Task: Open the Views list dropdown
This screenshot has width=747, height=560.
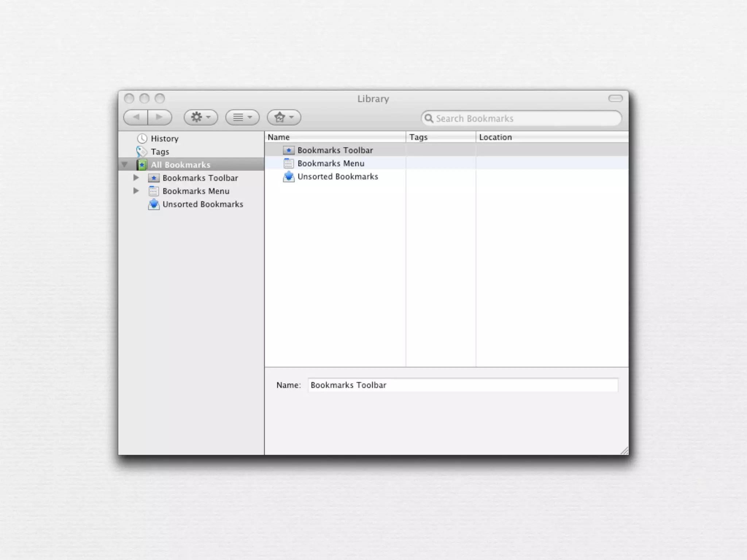Action: click(242, 117)
